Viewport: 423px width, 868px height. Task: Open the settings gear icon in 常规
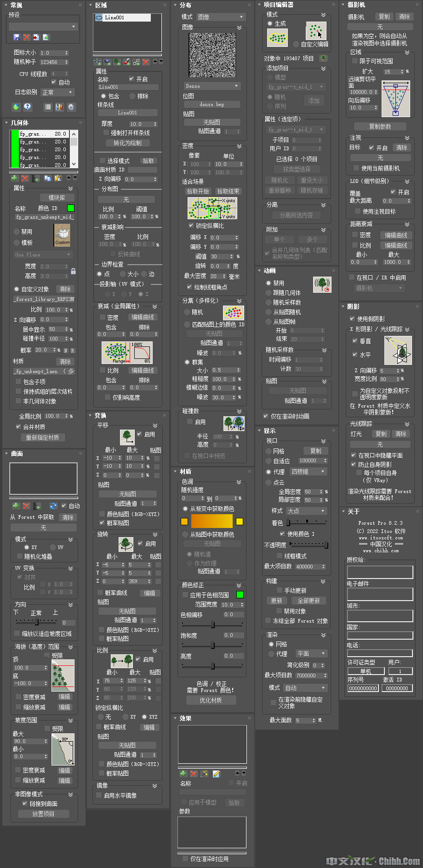pos(71,107)
